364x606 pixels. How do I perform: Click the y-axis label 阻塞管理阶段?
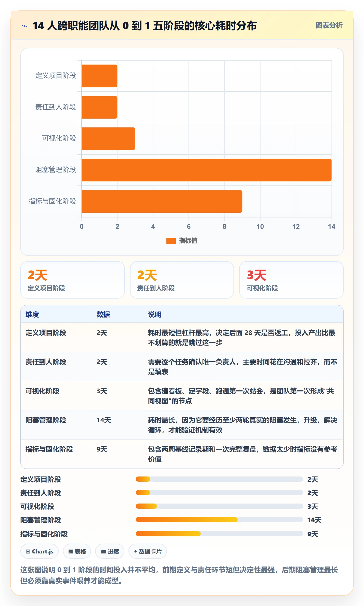pyautogui.click(x=56, y=170)
